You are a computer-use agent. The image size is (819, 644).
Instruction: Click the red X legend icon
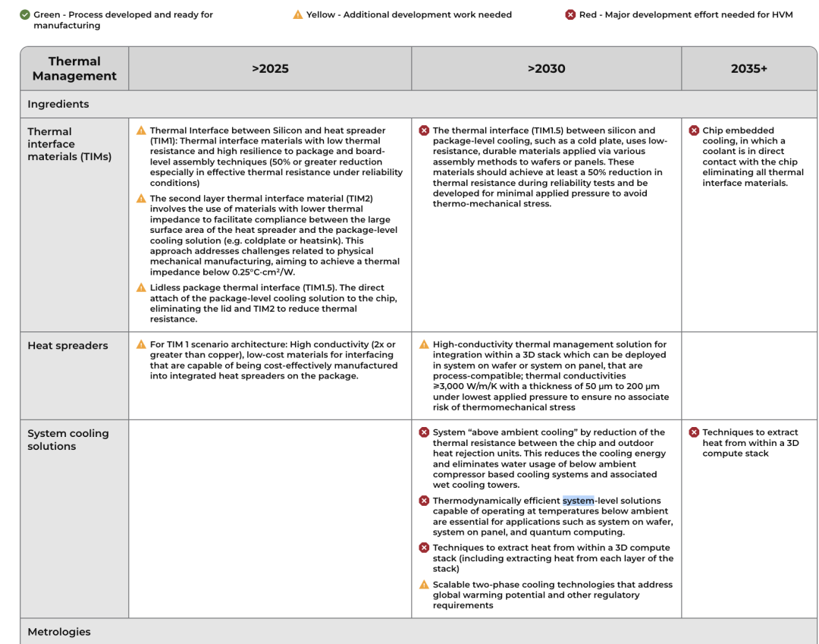pos(570,15)
